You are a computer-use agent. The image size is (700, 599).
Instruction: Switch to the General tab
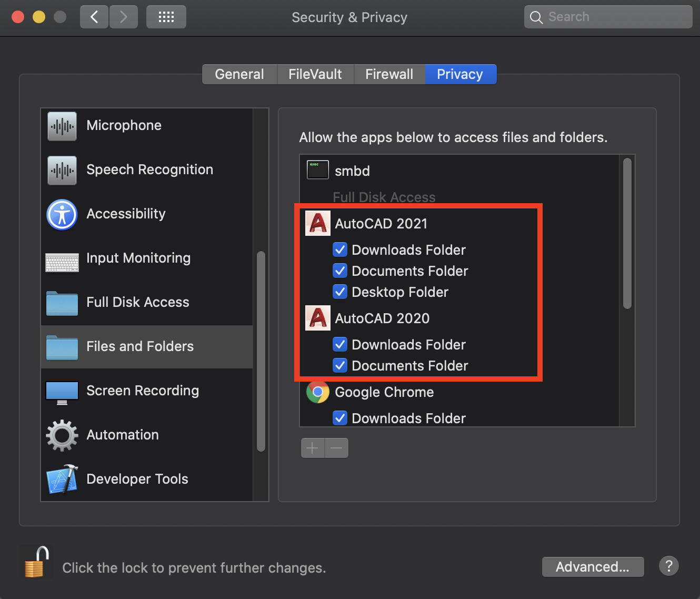[x=239, y=74]
